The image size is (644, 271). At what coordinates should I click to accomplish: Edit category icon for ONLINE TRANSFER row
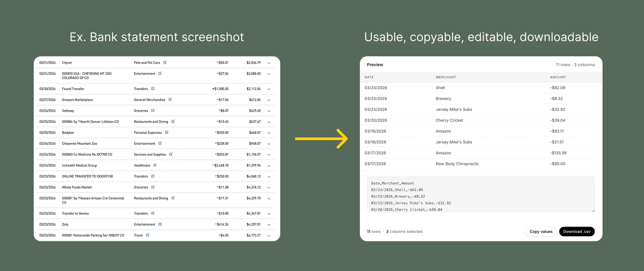(153, 176)
